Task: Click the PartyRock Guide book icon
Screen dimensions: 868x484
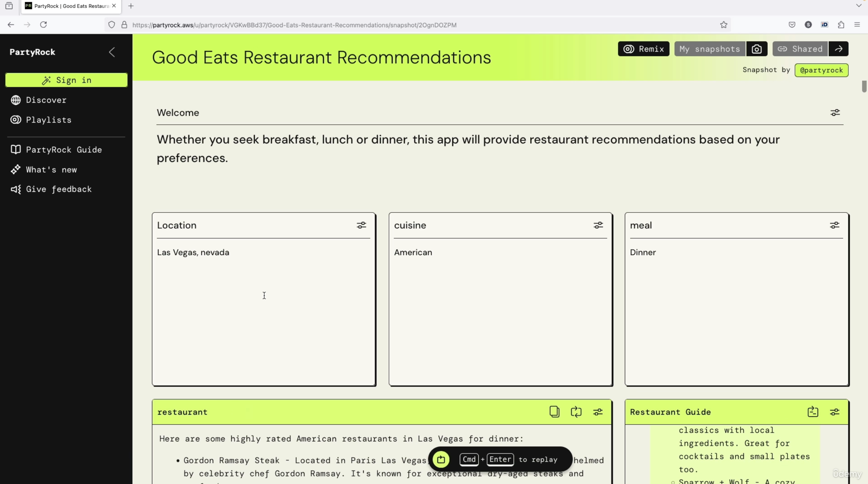Action: (x=16, y=150)
